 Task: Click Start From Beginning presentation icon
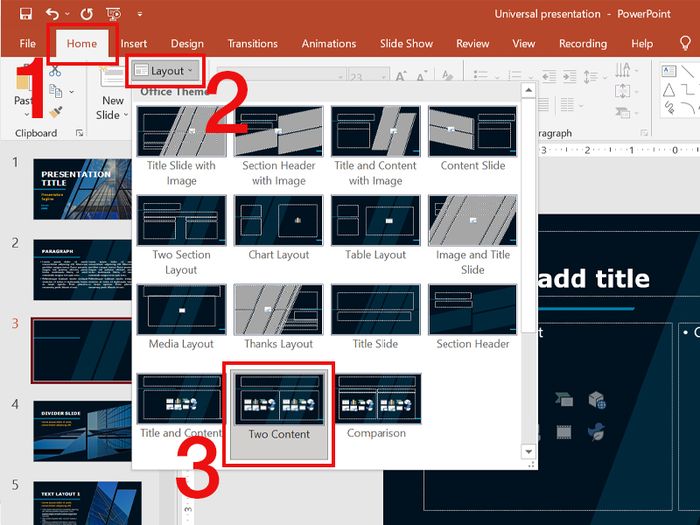(x=113, y=14)
